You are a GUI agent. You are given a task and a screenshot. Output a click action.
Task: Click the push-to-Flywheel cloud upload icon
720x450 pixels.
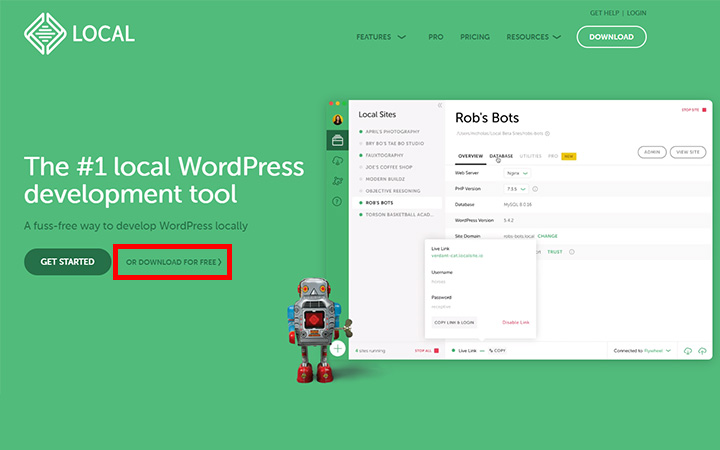click(702, 351)
